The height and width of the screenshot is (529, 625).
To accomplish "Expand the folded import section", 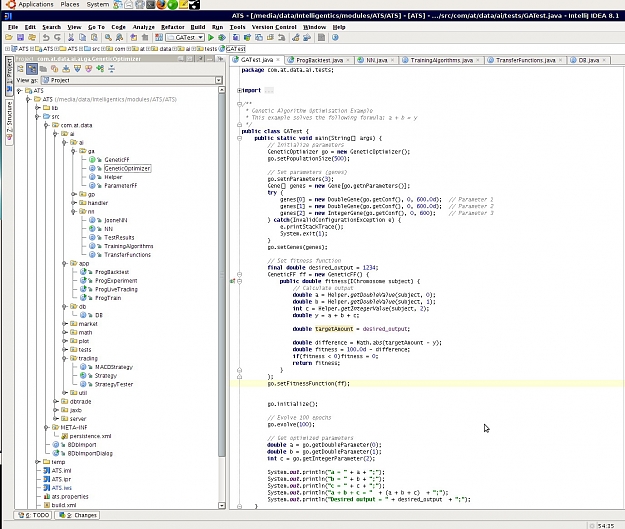I will coord(239,90).
